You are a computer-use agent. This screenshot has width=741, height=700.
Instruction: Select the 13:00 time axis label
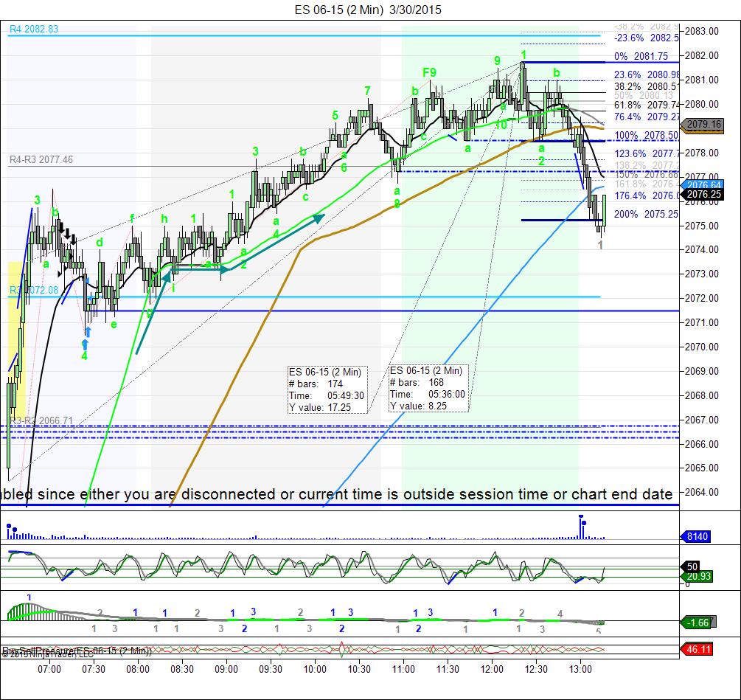580,669
